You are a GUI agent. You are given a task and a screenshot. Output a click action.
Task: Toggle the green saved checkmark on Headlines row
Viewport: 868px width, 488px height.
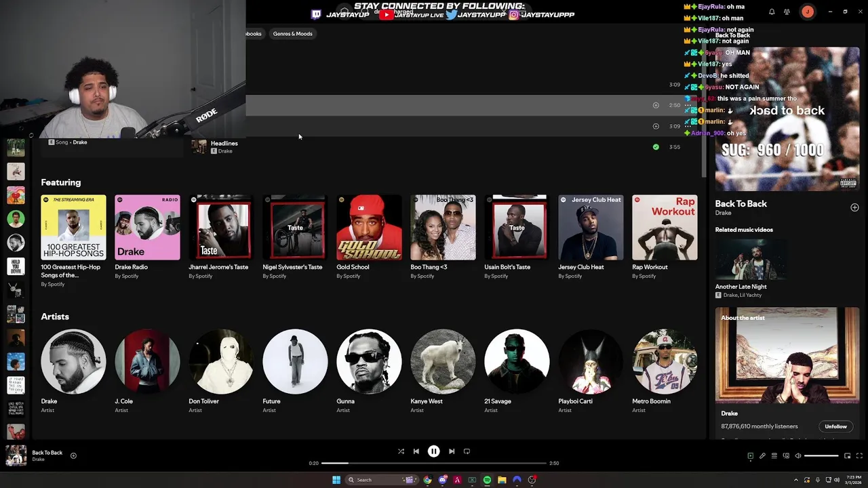click(x=656, y=147)
